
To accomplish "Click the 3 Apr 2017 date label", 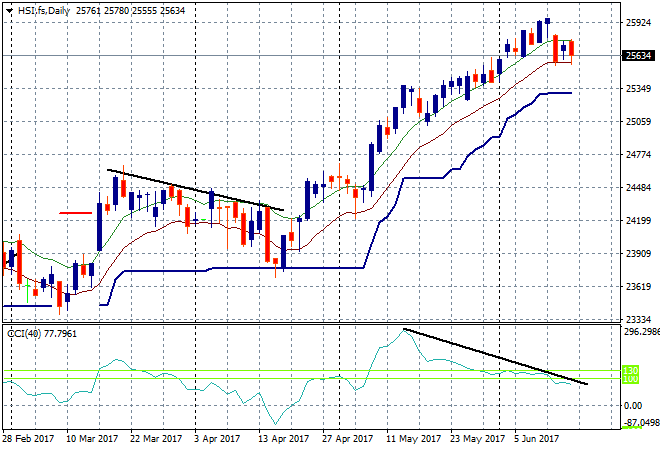I will click(x=217, y=439).
